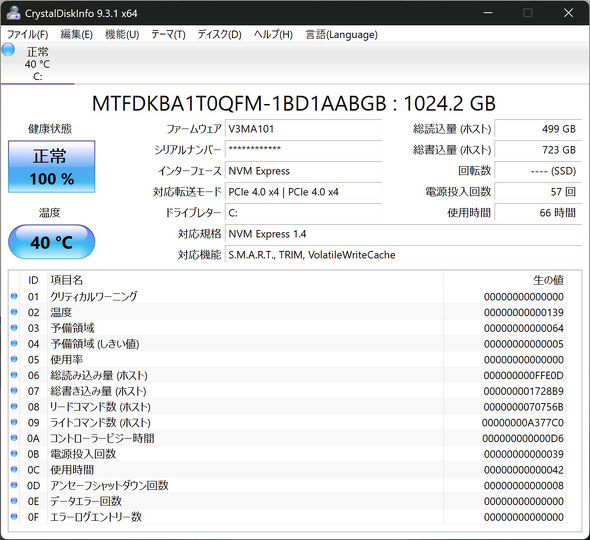The image size is (590, 540).
Task: Select the リードコマンド数 (ホスト) attribute name
Action: click(100, 407)
